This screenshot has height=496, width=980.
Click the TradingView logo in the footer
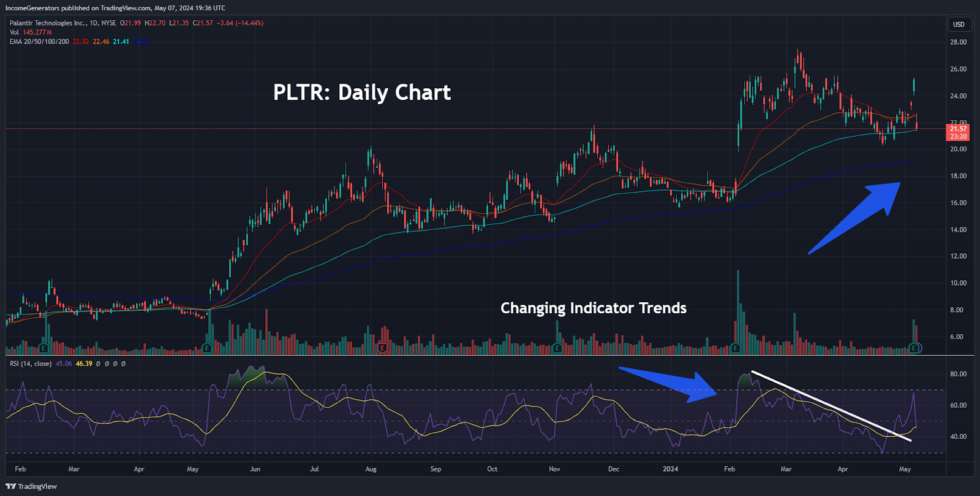point(31,486)
